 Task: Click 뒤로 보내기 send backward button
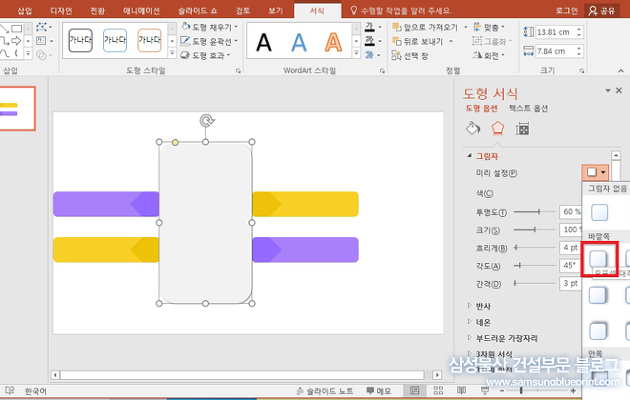(x=418, y=41)
